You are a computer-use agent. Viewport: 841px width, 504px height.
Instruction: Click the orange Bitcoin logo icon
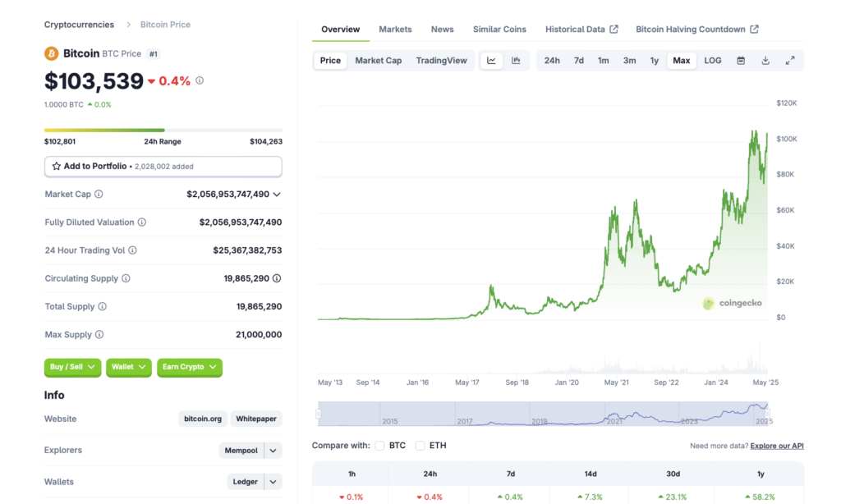(x=52, y=53)
